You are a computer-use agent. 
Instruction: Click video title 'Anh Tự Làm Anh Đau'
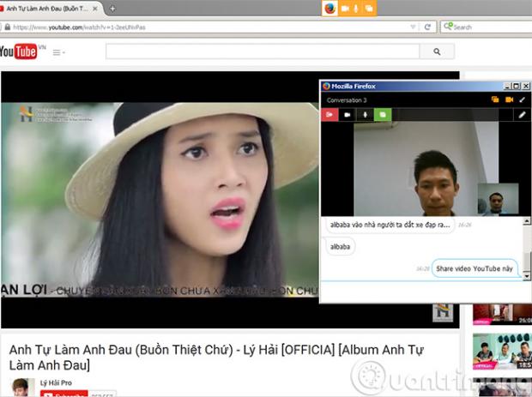pyautogui.click(x=216, y=358)
